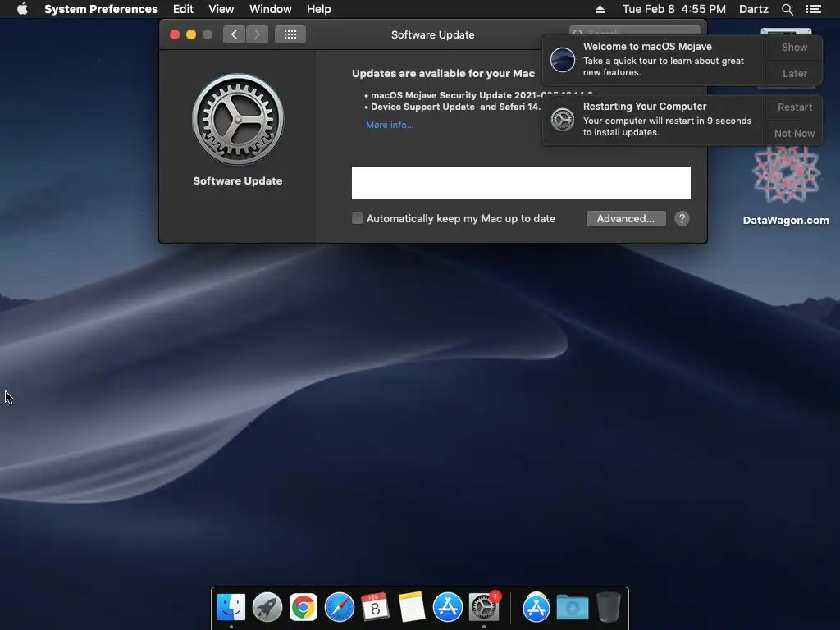Click the white update progress area
Image resolution: width=840 pixels, height=630 pixels.
click(521, 183)
